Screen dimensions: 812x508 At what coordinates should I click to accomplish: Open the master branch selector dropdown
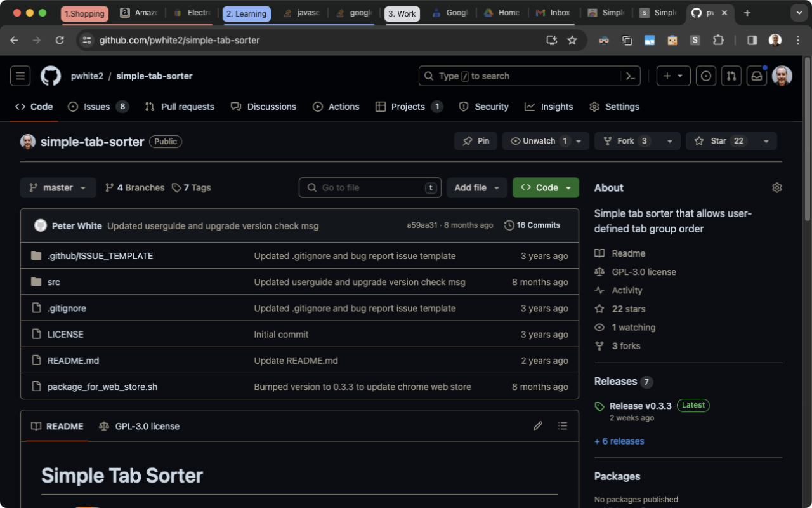click(58, 187)
